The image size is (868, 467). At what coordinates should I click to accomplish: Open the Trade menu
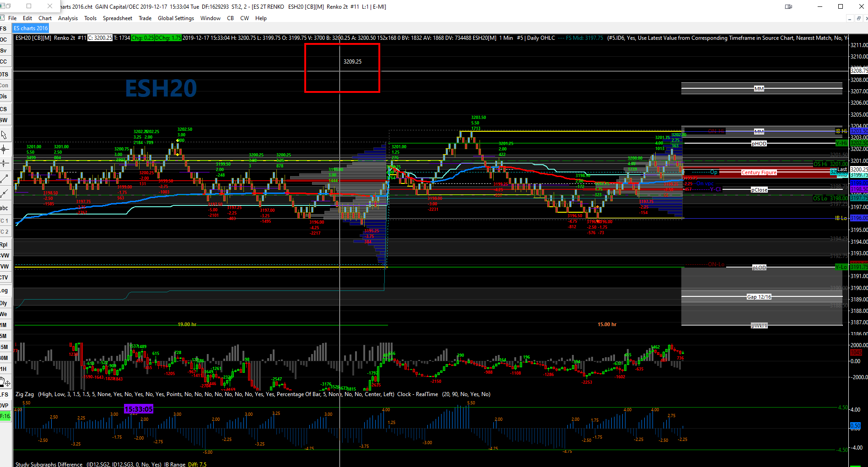pos(145,18)
